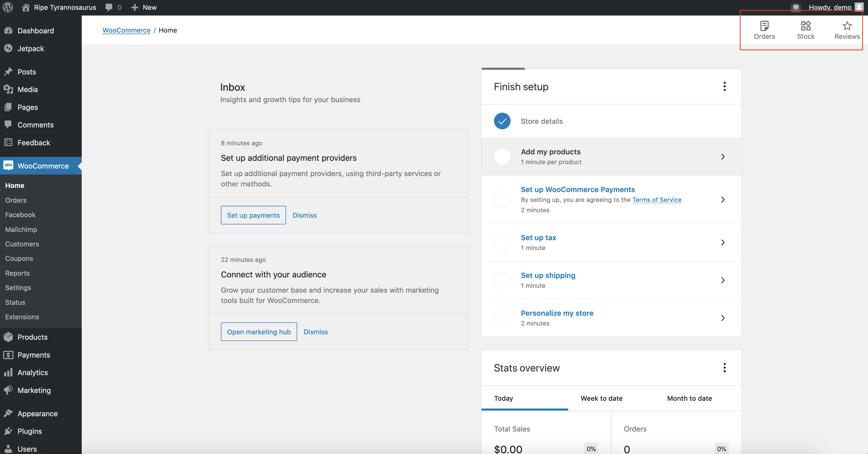Click the user avatar next to Howdy, demo

click(x=859, y=7)
